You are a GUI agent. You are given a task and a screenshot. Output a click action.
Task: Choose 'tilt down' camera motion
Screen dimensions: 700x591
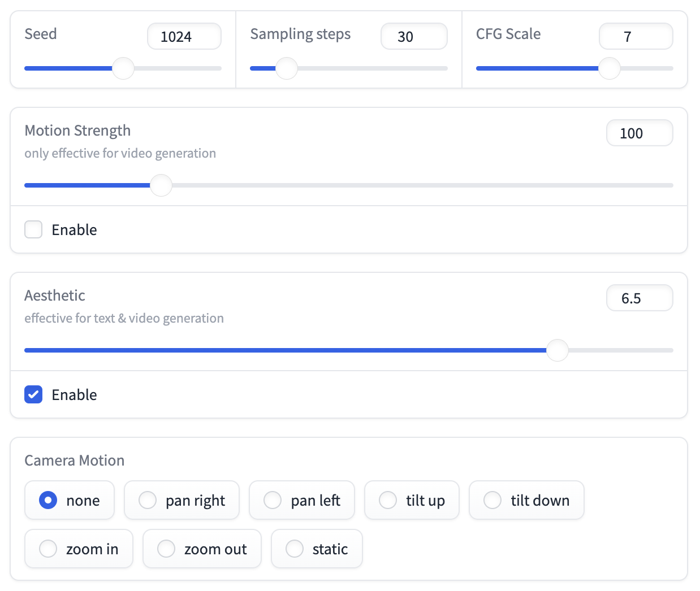(x=492, y=500)
